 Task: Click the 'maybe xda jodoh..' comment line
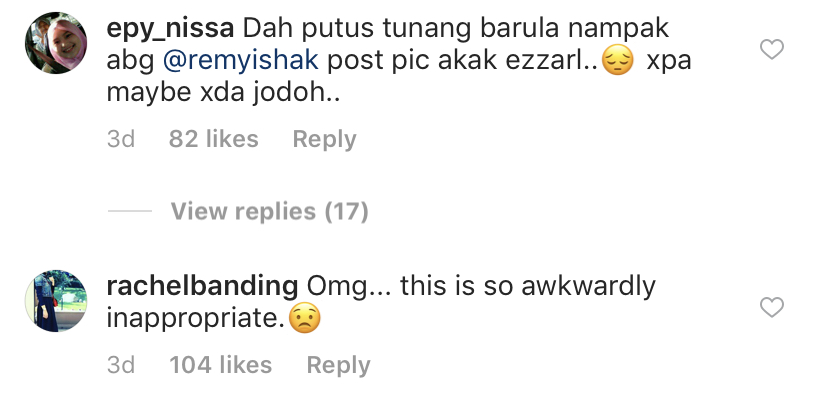[223, 93]
